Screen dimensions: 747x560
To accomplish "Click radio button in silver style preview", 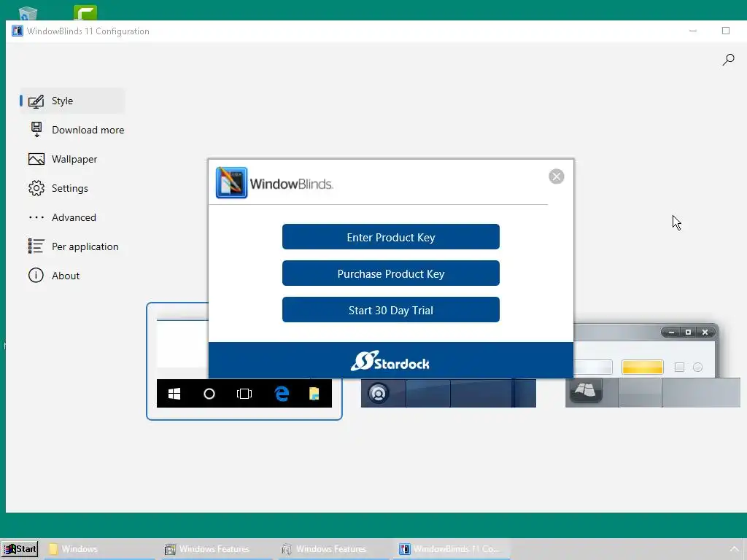I will pyautogui.click(x=697, y=367).
